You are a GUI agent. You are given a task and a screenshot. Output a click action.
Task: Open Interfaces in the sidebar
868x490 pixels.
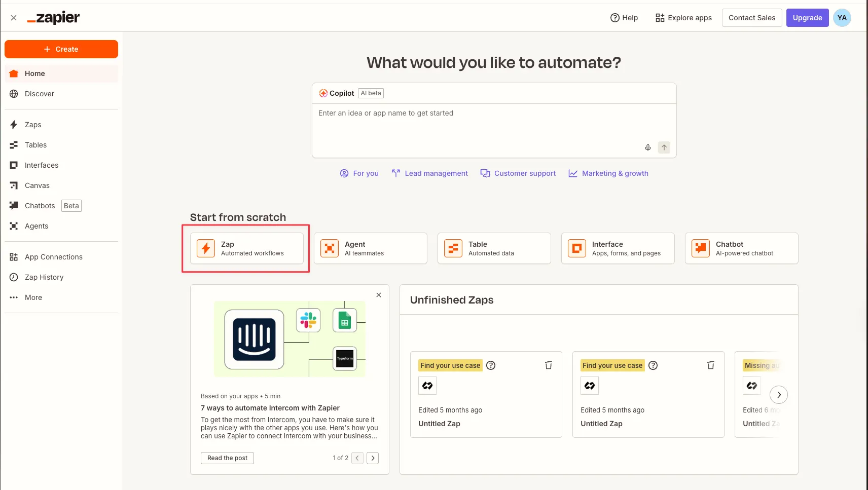[x=61, y=165]
